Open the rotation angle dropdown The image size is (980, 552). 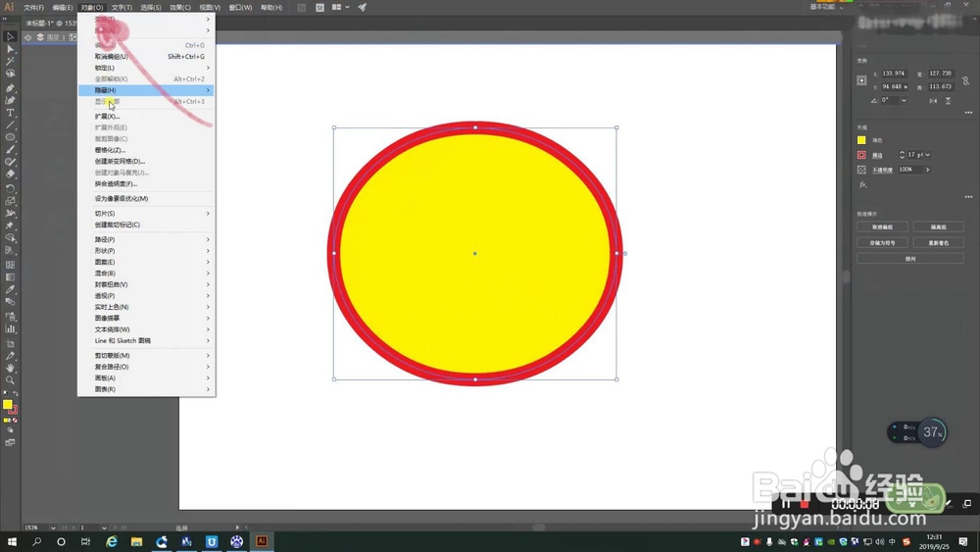[x=904, y=100]
